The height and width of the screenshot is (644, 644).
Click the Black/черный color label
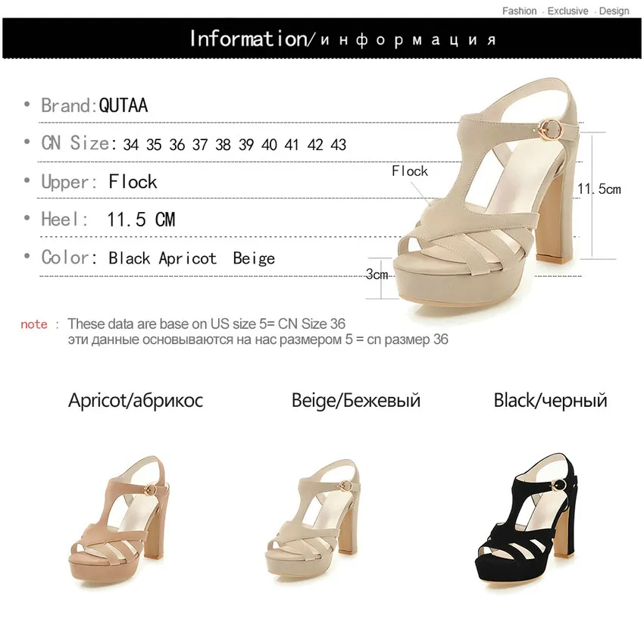click(x=550, y=401)
